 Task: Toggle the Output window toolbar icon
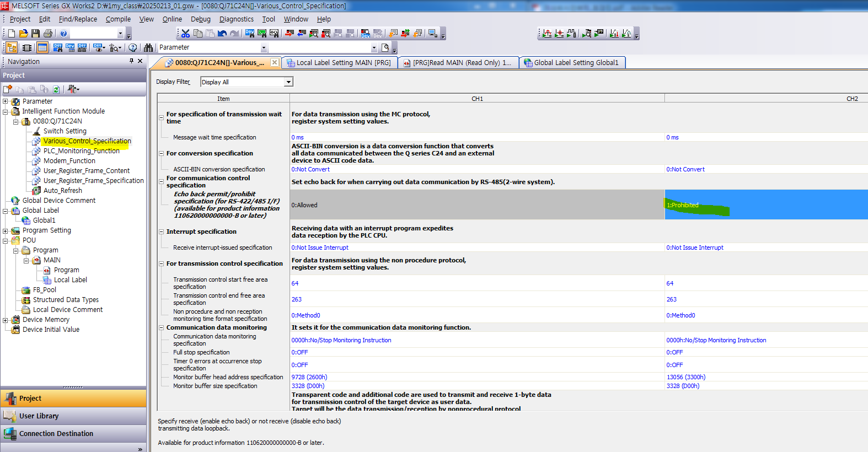(x=42, y=48)
